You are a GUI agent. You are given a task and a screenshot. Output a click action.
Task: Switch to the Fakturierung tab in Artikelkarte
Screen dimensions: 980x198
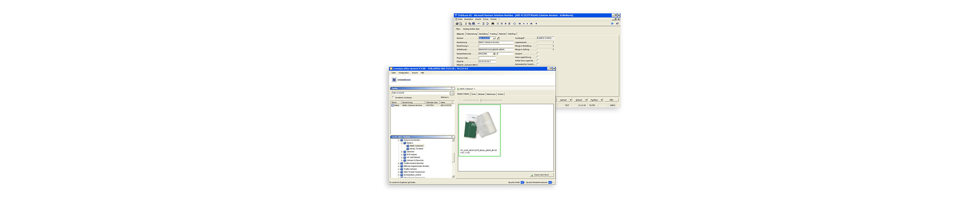pos(472,34)
